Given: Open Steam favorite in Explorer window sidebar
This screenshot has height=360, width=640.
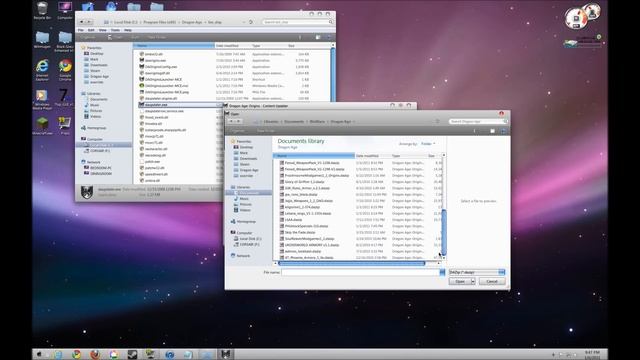Looking at the screenshot, I should pos(92,71).
